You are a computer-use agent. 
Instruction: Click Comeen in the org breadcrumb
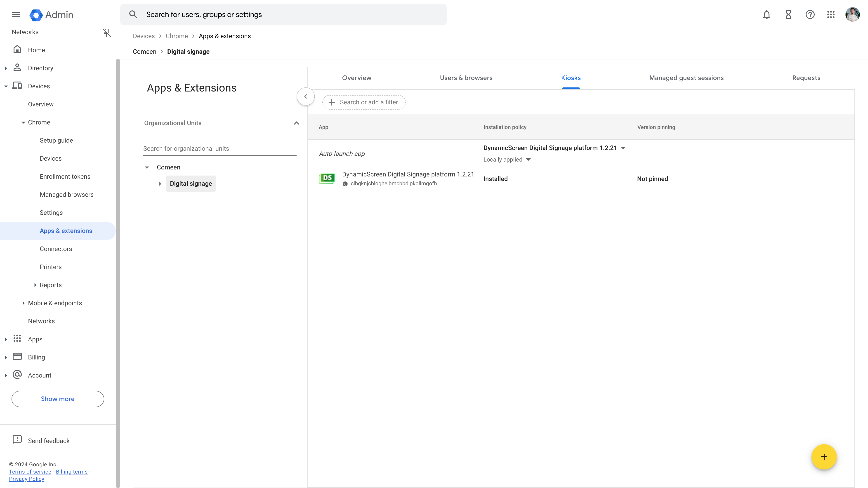click(145, 52)
